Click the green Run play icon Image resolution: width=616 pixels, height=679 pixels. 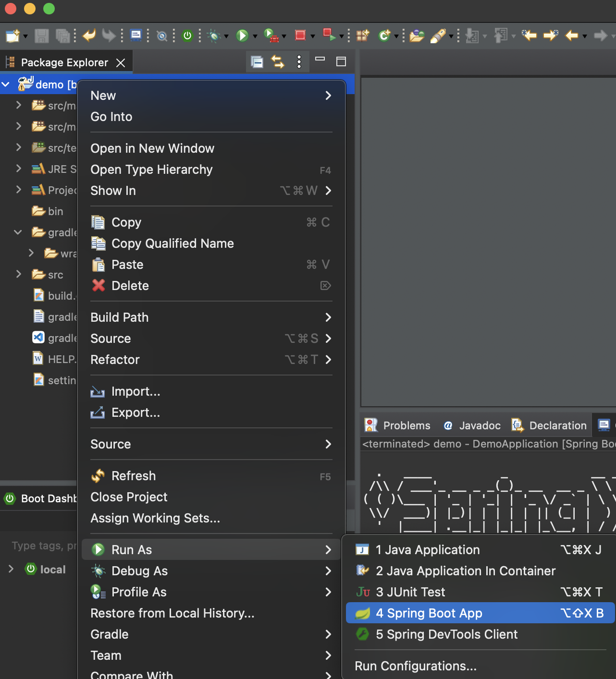(x=242, y=36)
